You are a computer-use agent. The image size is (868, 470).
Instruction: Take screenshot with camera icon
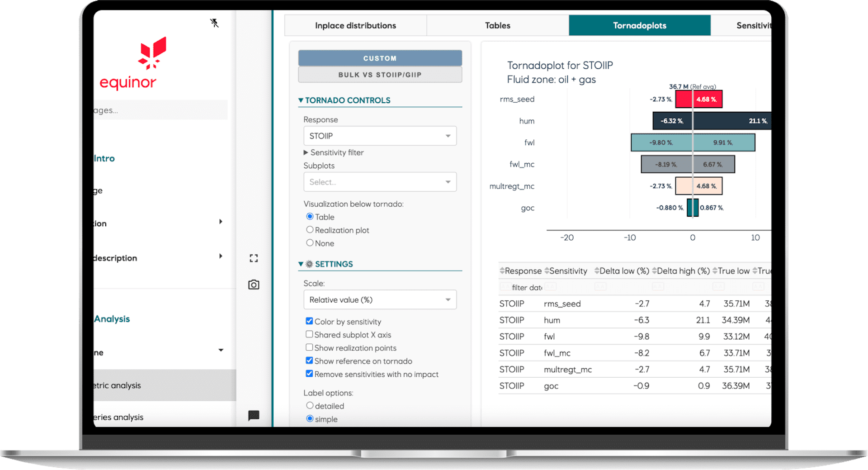tap(254, 285)
